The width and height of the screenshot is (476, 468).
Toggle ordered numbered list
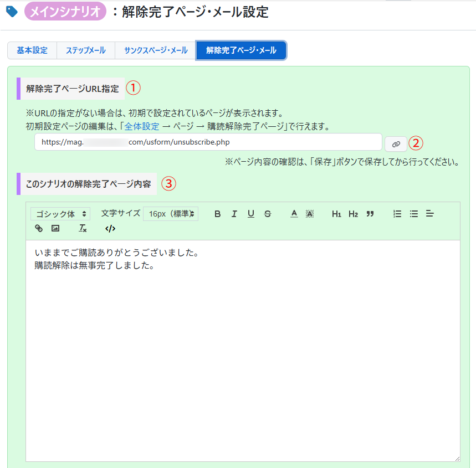(397, 214)
